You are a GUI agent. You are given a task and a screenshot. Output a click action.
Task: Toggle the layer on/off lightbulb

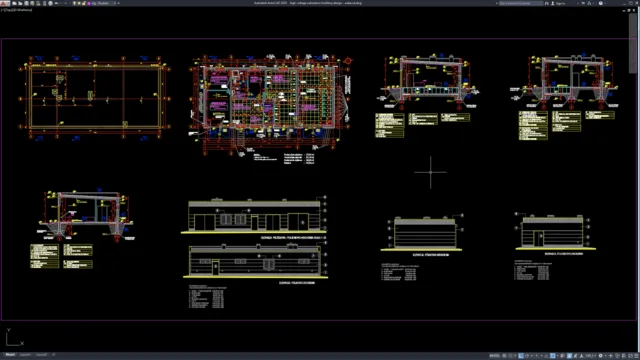pos(74,3)
